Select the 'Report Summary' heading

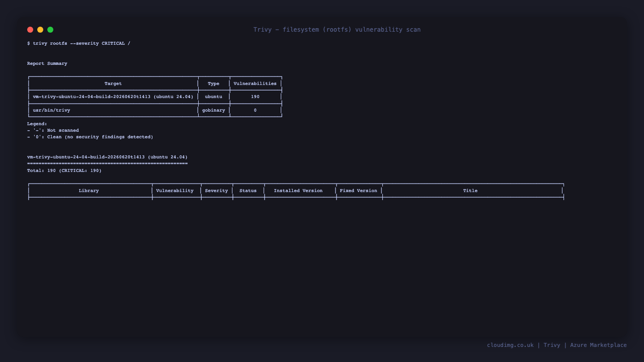click(47, 63)
